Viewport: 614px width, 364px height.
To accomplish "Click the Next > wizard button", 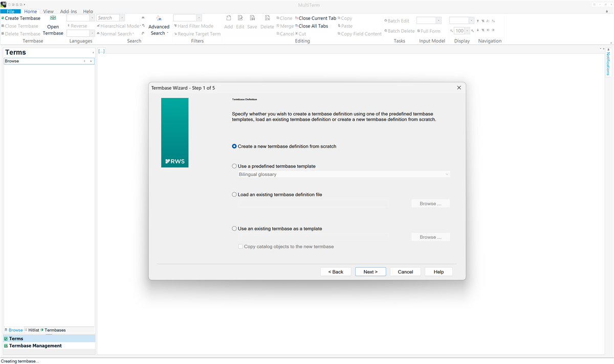I will 370,272.
